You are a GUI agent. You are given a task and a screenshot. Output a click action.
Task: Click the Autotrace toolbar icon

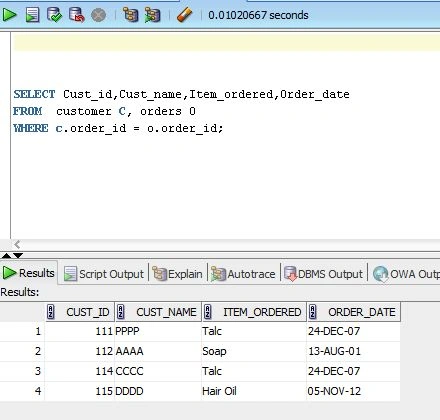pyautogui.click(x=152, y=15)
